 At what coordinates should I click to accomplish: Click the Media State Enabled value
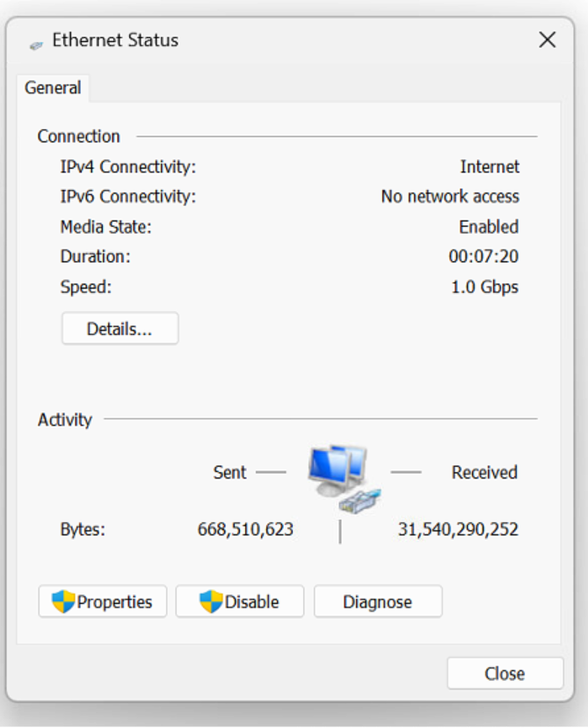489,227
